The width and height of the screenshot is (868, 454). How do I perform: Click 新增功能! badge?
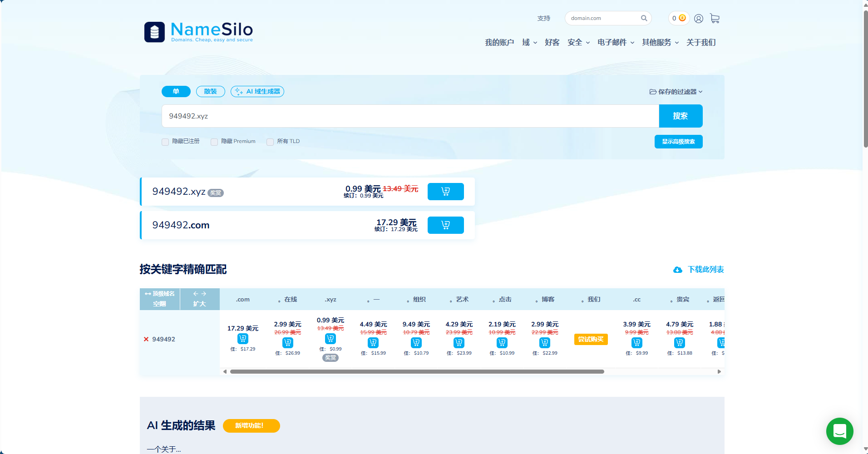(x=252, y=426)
